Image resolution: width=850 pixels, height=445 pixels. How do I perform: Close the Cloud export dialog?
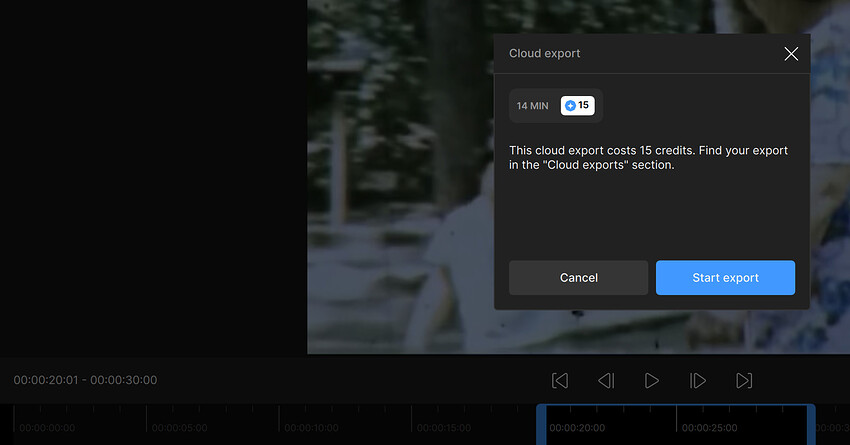pos(791,54)
